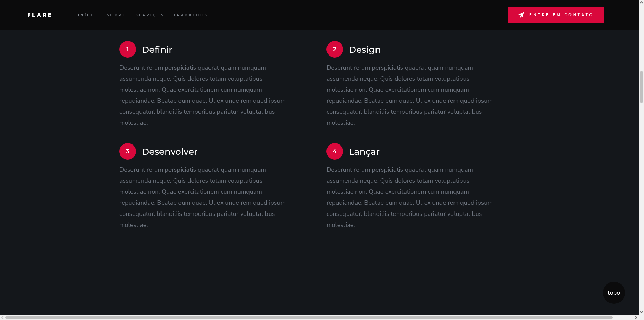This screenshot has width=644, height=320.
Task: Click the red circle numbered 1
Action: pos(128,49)
